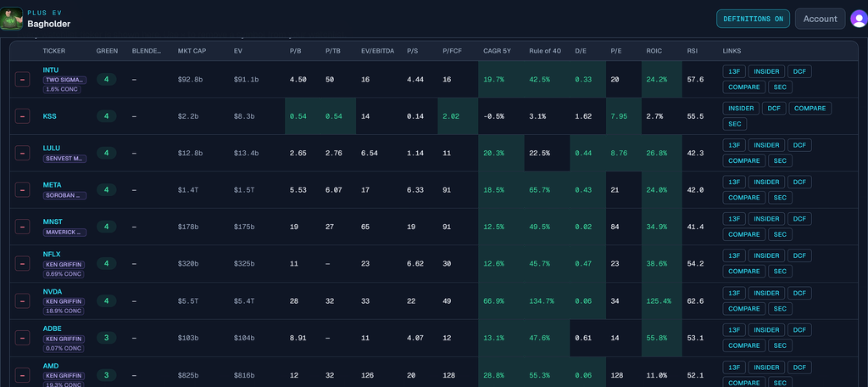868x387 pixels.
Task: Open the NVDA ticker link
Action: [53, 292]
